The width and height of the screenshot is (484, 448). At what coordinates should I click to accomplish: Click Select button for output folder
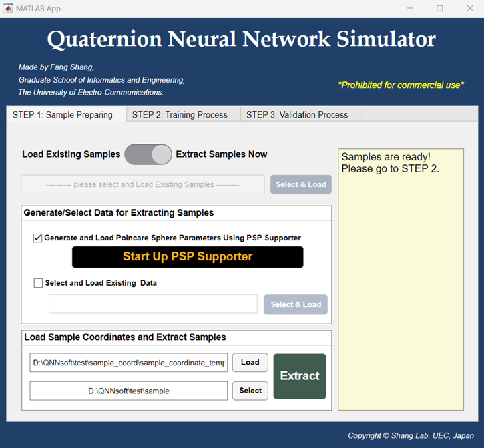(250, 391)
